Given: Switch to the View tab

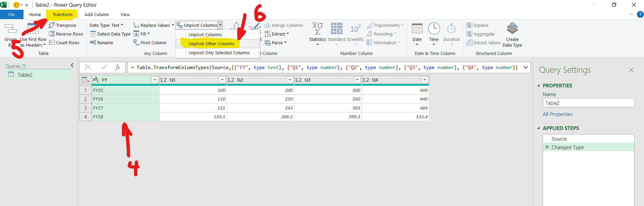Looking at the screenshot, I should pos(125,14).
